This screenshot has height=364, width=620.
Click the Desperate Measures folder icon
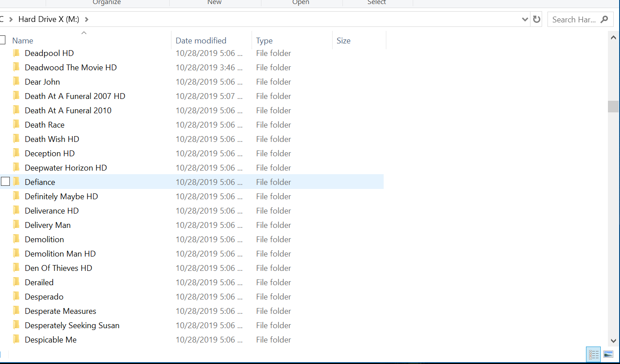coord(17,311)
